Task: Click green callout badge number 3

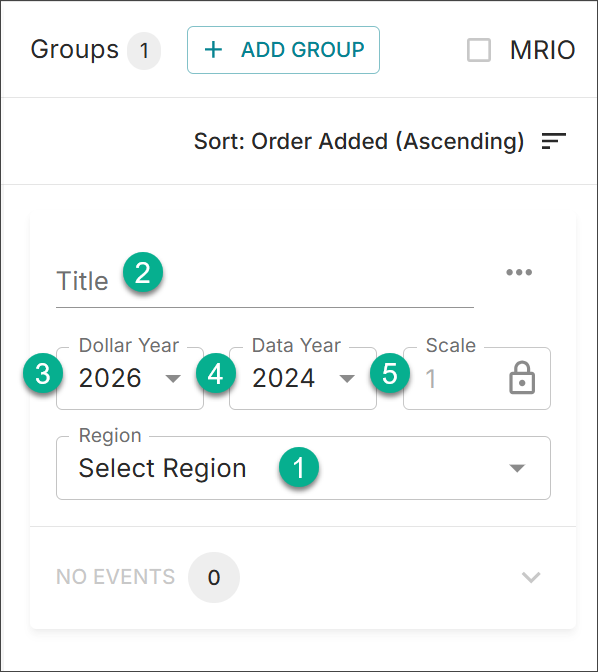Action: (43, 373)
